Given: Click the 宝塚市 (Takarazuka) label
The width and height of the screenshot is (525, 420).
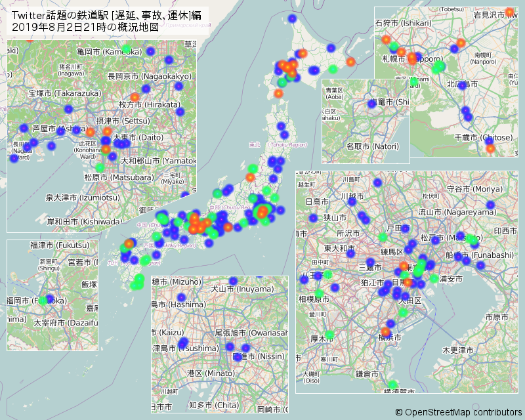Looking at the screenshot, I should coord(65,93).
